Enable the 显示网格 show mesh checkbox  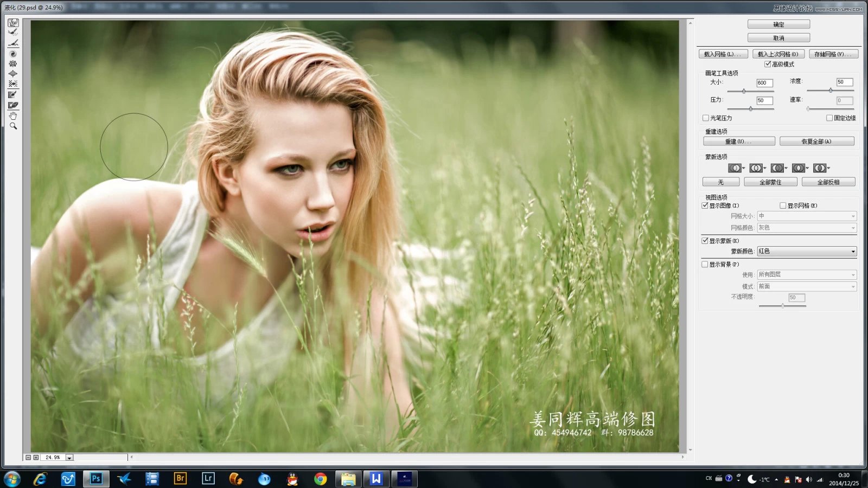click(x=783, y=206)
